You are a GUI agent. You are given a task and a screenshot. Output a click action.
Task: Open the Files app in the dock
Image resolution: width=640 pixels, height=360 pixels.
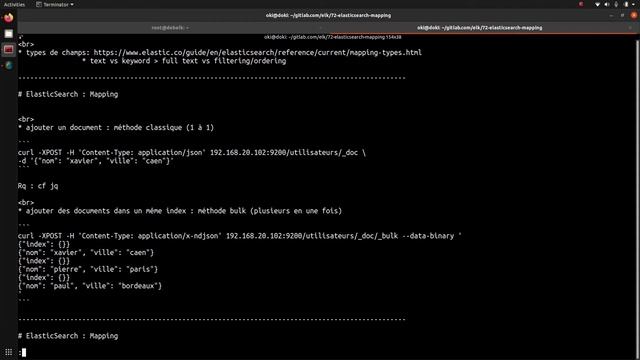coord(9,34)
